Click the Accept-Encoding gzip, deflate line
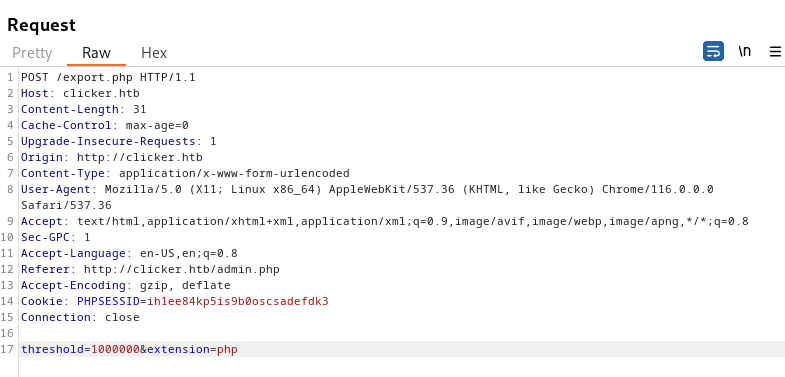This screenshot has width=785, height=377. pyautogui.click(x=126, y=286)
